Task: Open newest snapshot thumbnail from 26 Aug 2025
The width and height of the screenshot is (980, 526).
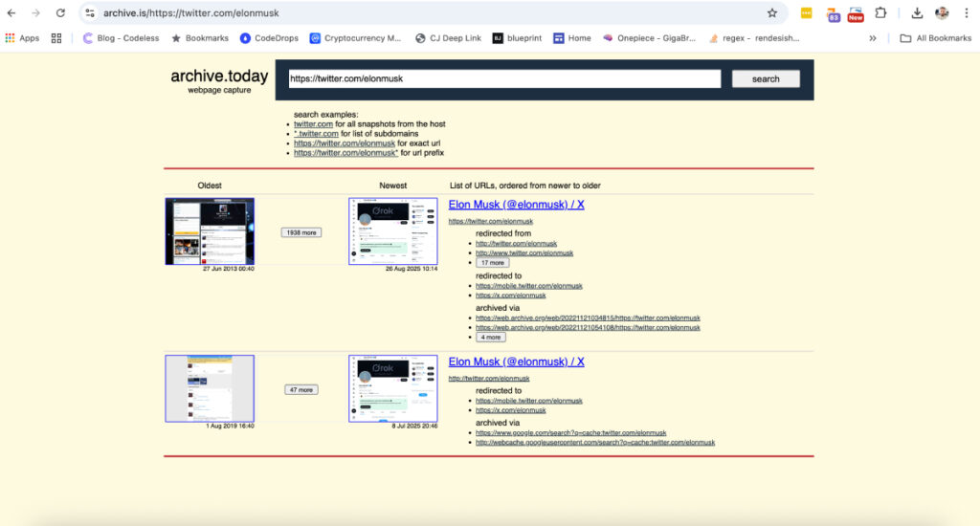Action: [x=393, y=231]
